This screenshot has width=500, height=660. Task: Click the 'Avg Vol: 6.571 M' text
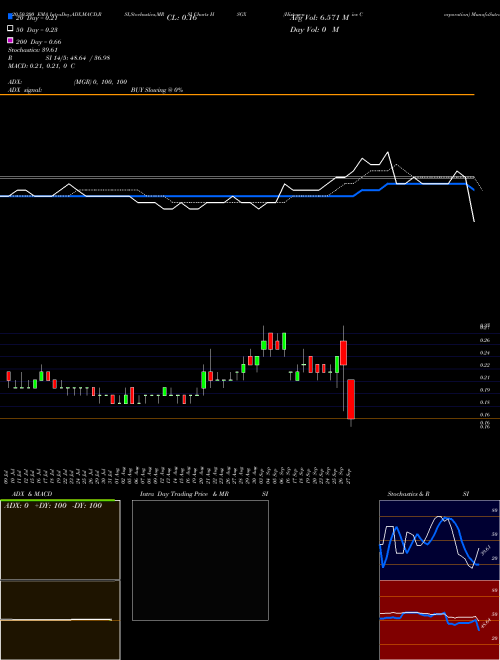coord(320,18)
